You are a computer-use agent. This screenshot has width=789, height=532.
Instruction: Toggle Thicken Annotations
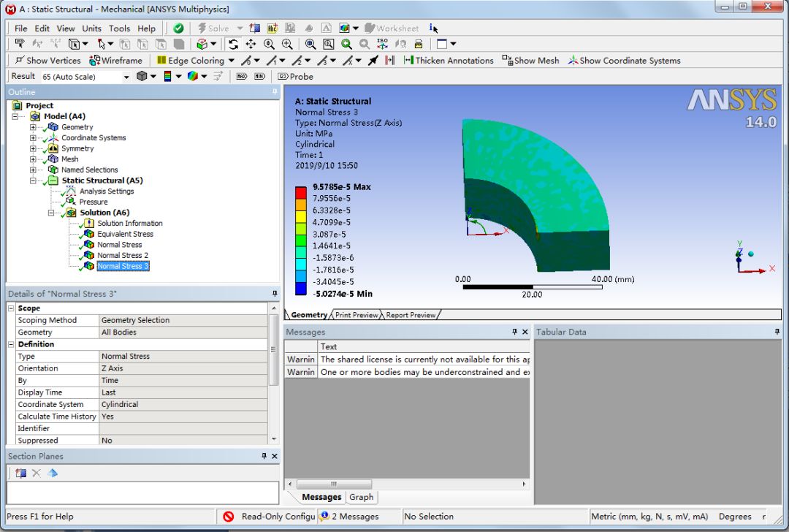449,61
